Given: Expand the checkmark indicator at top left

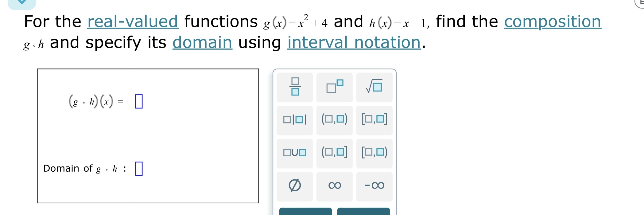Looking at the screenshot, I should pyautogui.click(x=22, y=2).
